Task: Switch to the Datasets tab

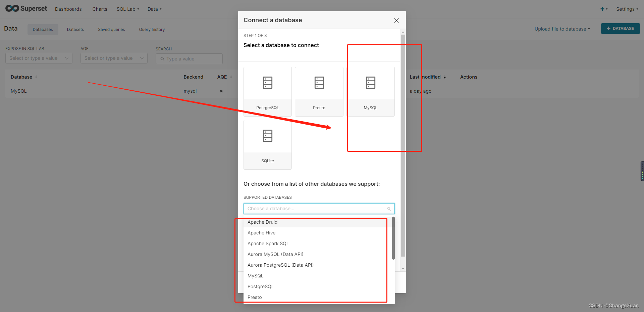Action: point(75,30)
